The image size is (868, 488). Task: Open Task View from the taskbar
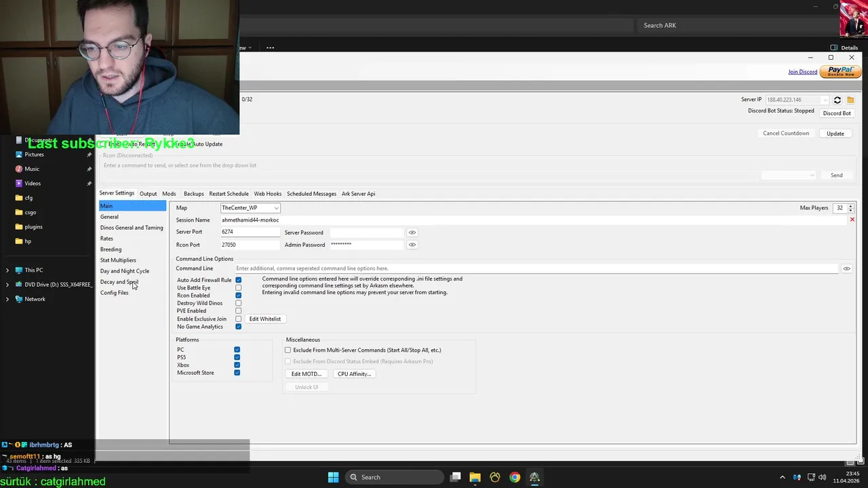pos(456,477)
